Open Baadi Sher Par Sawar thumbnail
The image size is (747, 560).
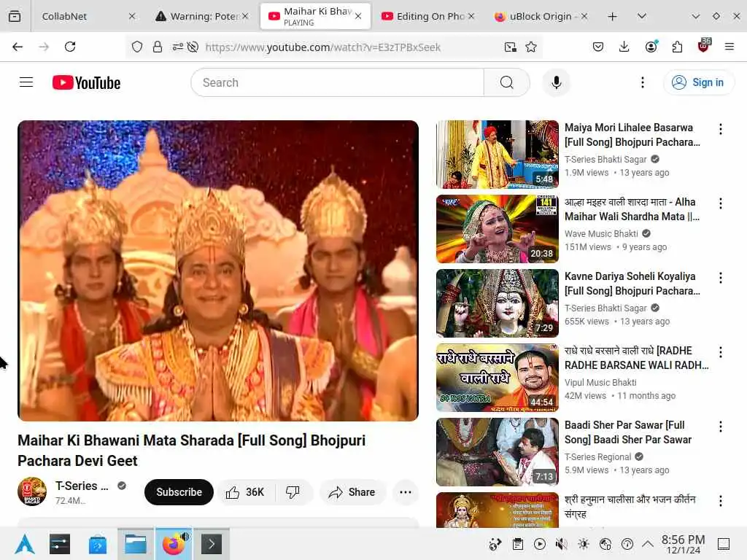point(498,452)
